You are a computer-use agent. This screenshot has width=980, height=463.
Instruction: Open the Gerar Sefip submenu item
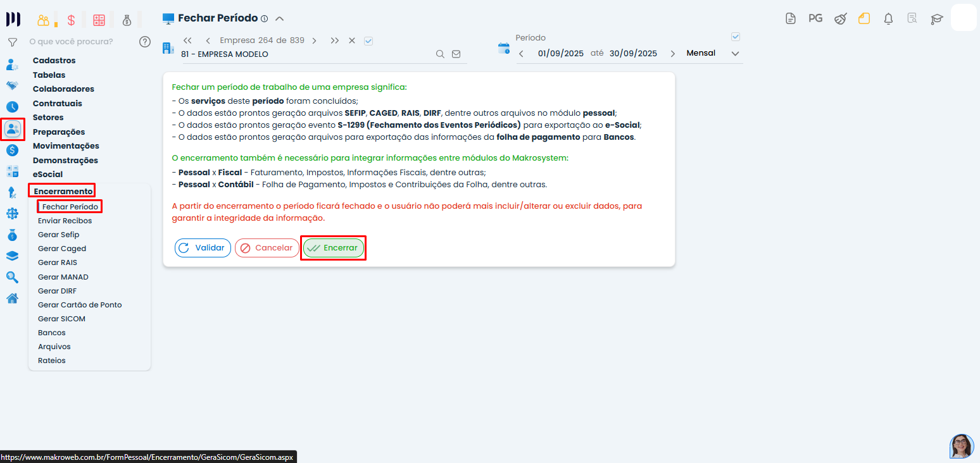point(59,235)
